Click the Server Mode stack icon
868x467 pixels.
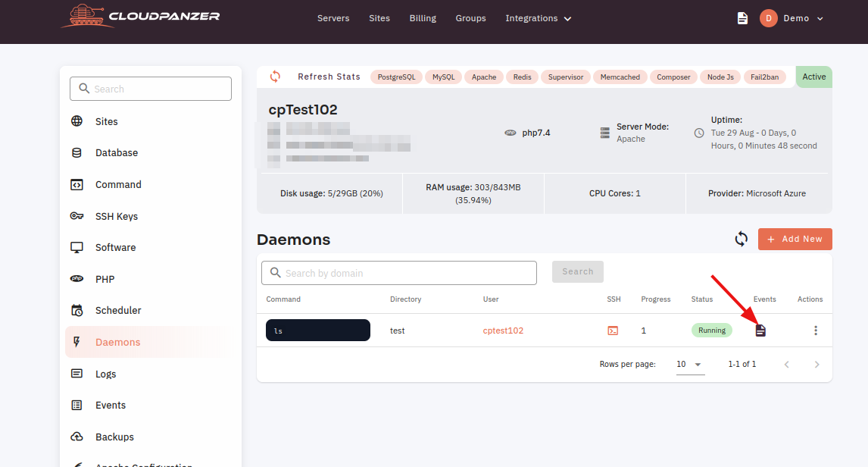pyautogui.click(x=605, y=133)
